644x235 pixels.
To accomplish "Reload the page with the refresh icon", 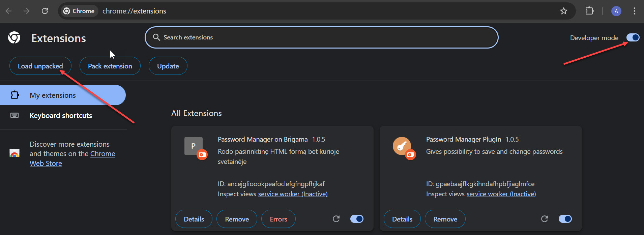I will point(45,11).
